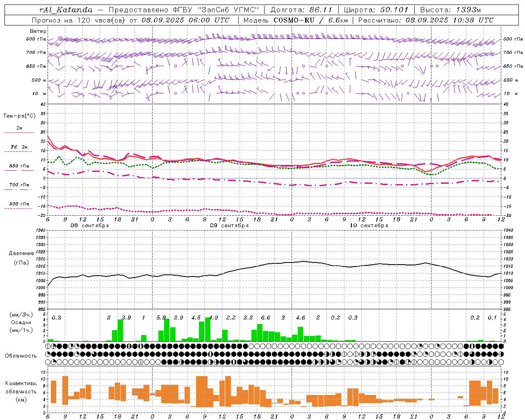This screenshot has height=420, width=525.
Task: Click the 5.9 precipitation total value
Action: (161, 318)
